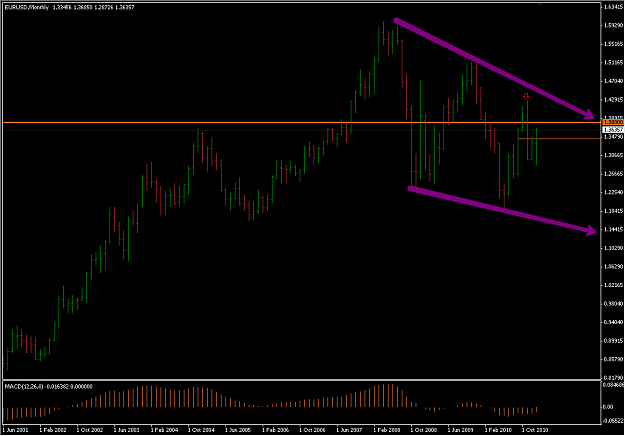The height and width of the screenshot is (436, 625).
Task: Click the current price tag 1.36357
Action: 613,130
